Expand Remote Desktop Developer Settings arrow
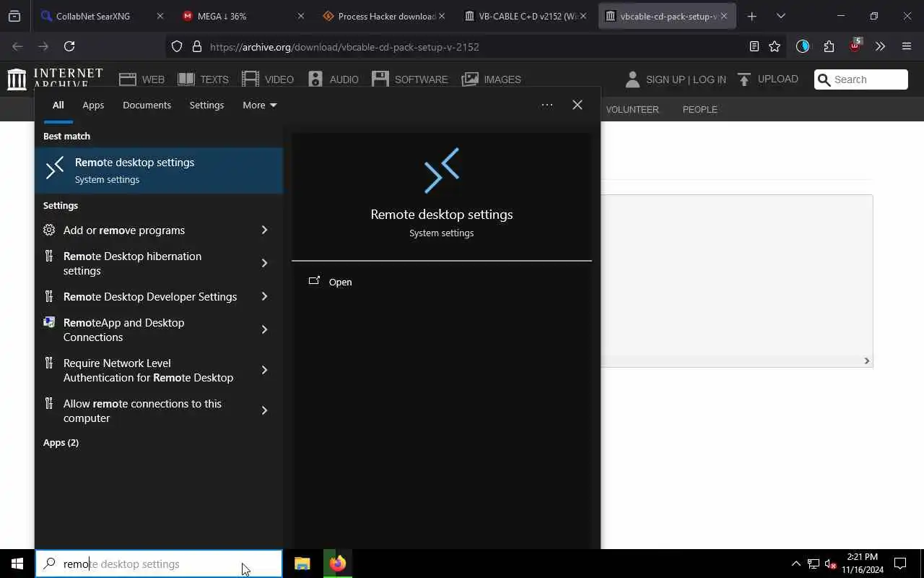Image resolution: width=924 pixels, height=578 pixels. [x=265, y=297]
